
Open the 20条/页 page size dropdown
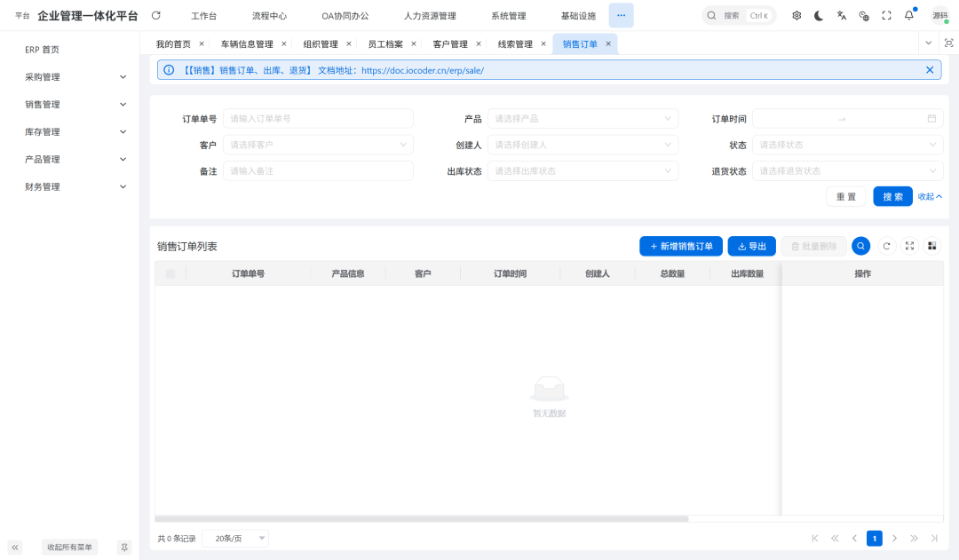click(234, 538)
